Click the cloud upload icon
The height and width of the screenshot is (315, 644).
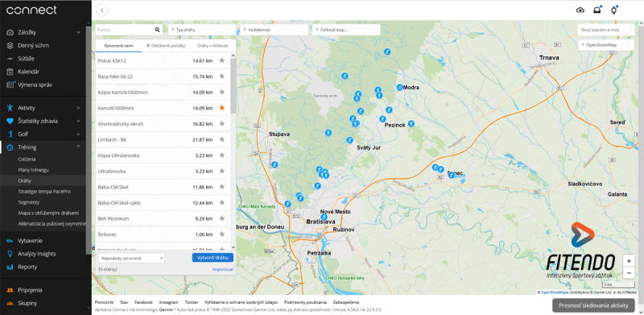(x=580, y=10)
